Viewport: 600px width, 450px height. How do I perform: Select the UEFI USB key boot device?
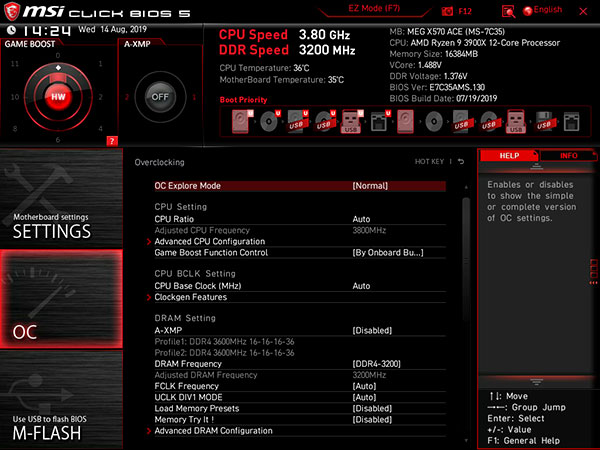(x=352, y=121)
